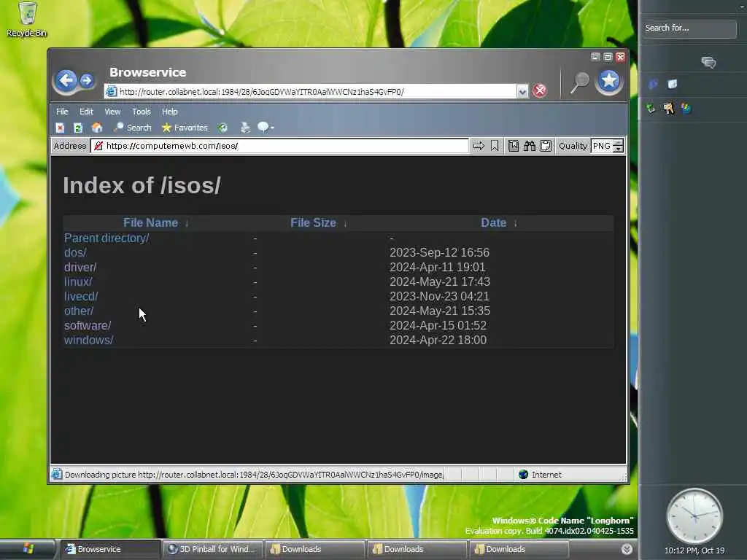The width and height of the screenshot is (747, 560).
Task: Click the blue icon in the sidebar's first row
Action: tap(653, 85)
